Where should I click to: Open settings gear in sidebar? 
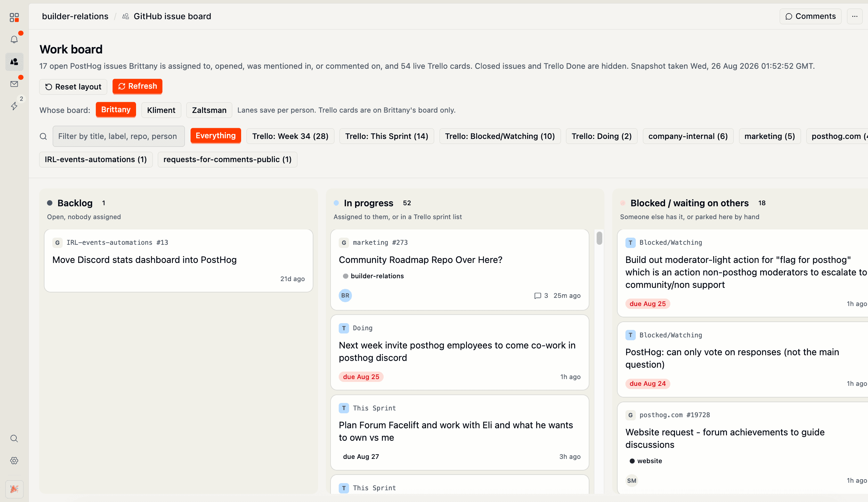click(14, 460)
